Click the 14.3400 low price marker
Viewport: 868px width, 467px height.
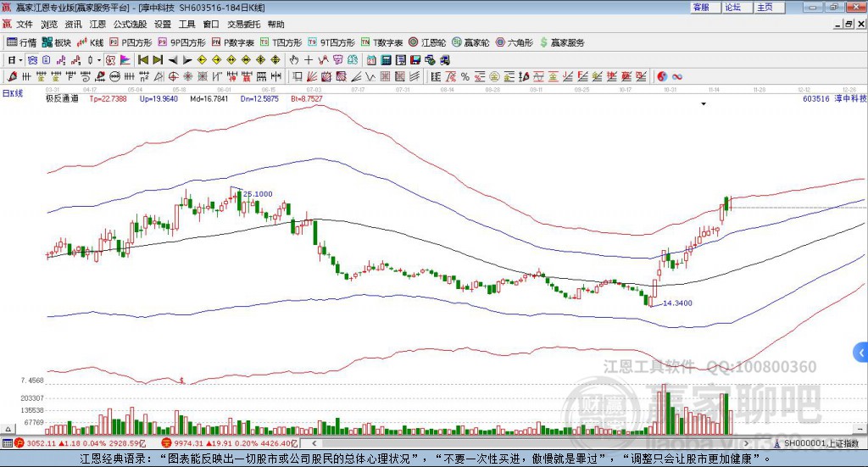tap(677, 303)
